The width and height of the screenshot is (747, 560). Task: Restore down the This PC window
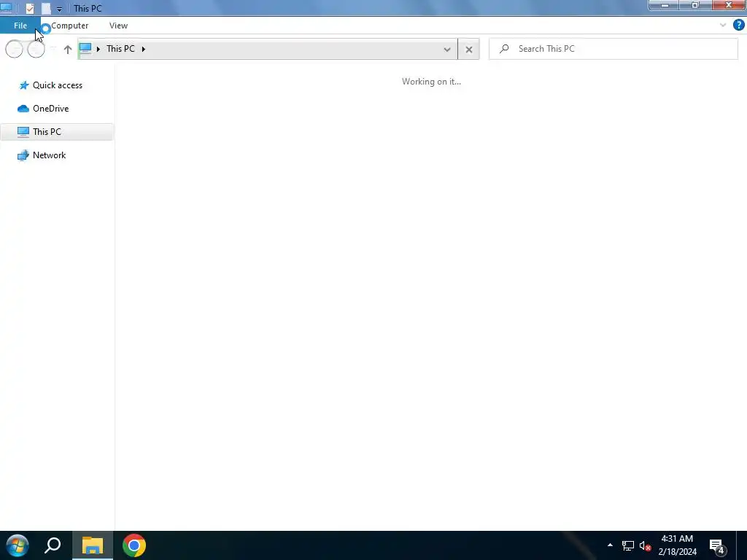pyautogui.click(x=695, y=5)
